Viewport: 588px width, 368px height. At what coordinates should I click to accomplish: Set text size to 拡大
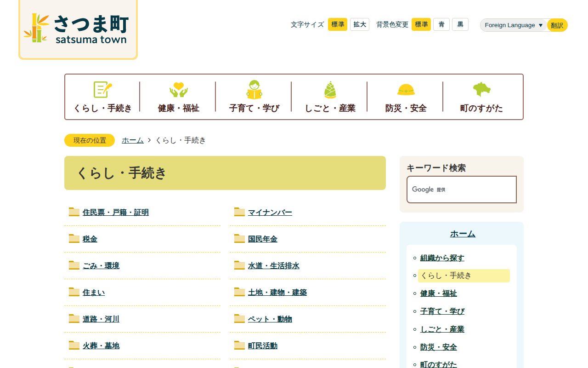pyautogui.click(x=360, y=24)
